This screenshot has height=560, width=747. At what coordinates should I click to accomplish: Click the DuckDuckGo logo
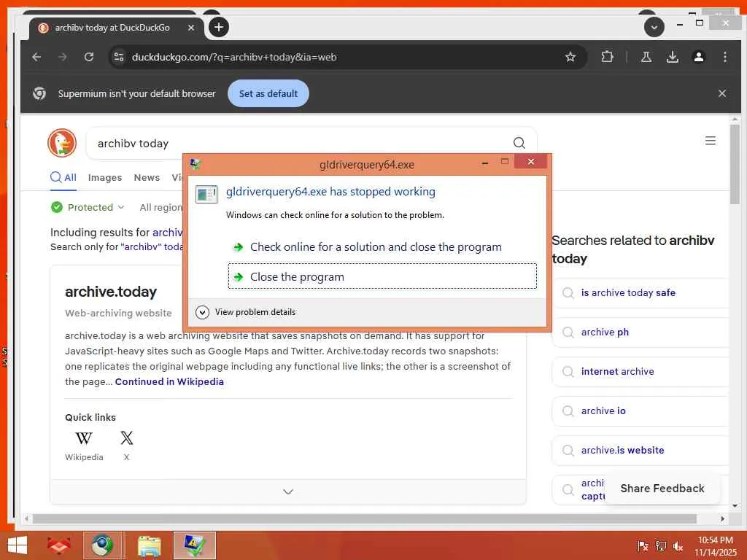(62, 142)
